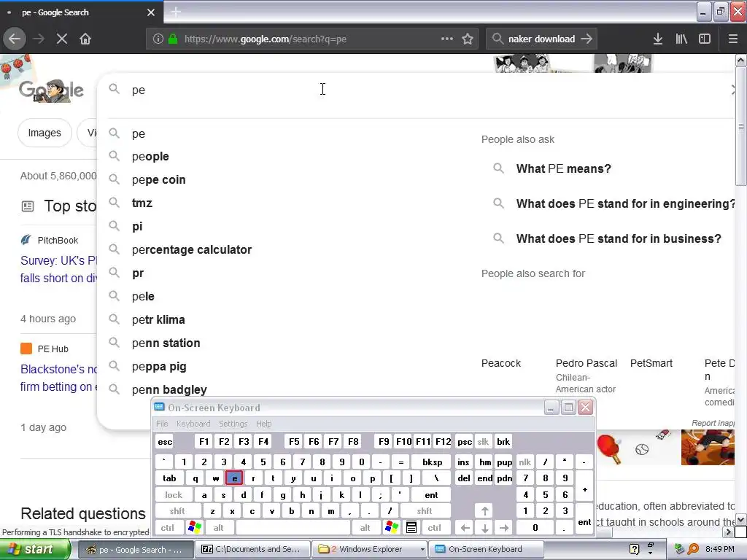Click 'Pedro Pascal' related search
The height and width of the screenshot is (560, 747).
587,363
